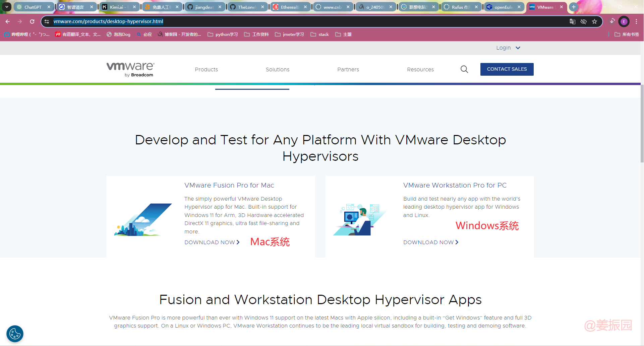Open the Solutions menu
Image resolution: width=644 pixels, height=346 pixels.
[278, 69]
